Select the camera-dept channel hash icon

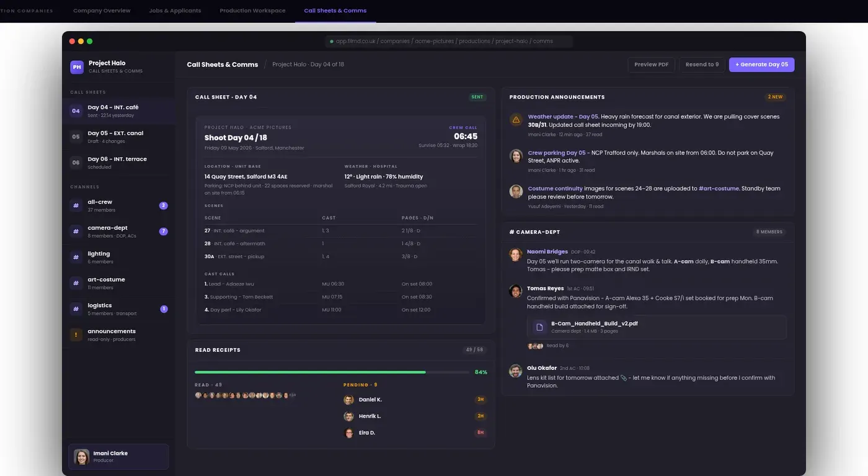point(76,231)
